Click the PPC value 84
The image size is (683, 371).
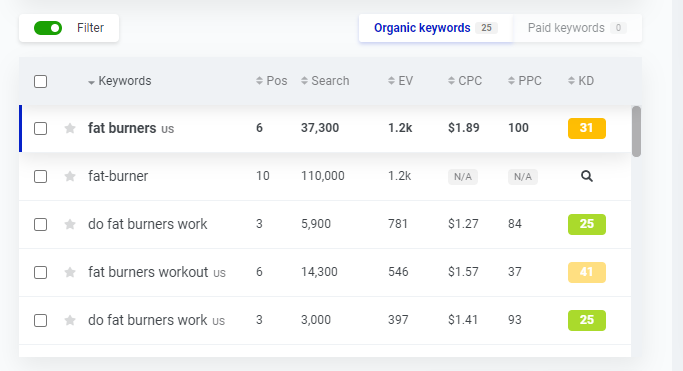pos(515,224)
